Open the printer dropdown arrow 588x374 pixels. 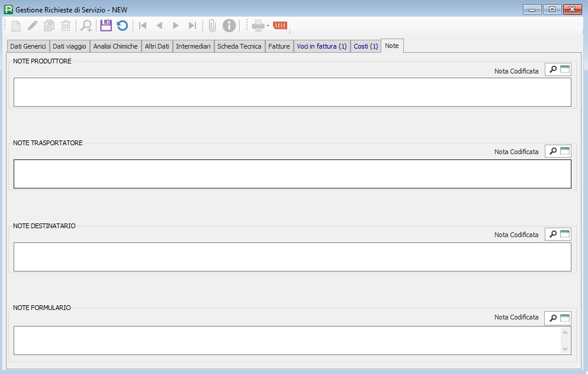[x=268, y=25]
